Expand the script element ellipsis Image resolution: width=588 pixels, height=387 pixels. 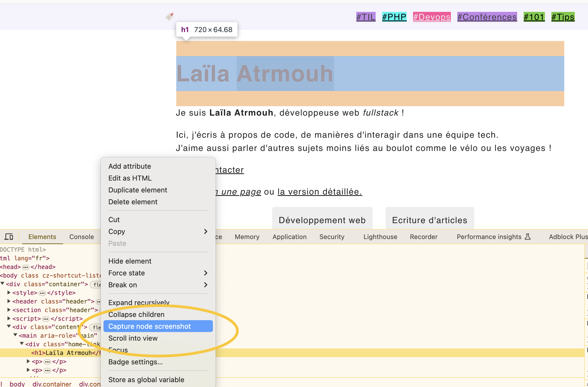click(46, 319)
